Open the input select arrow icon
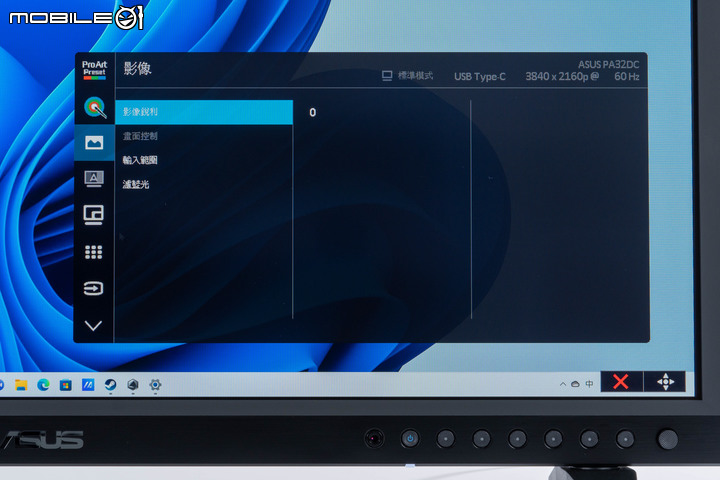Image resolution: width=720 pixels, height=480 pixels. 93,288
